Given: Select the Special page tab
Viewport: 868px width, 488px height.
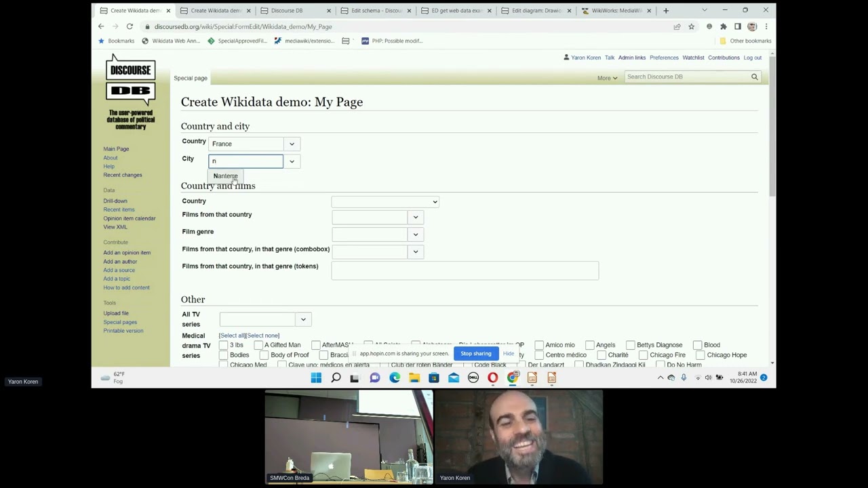Looking at the screenshot, I should [191, 78].
